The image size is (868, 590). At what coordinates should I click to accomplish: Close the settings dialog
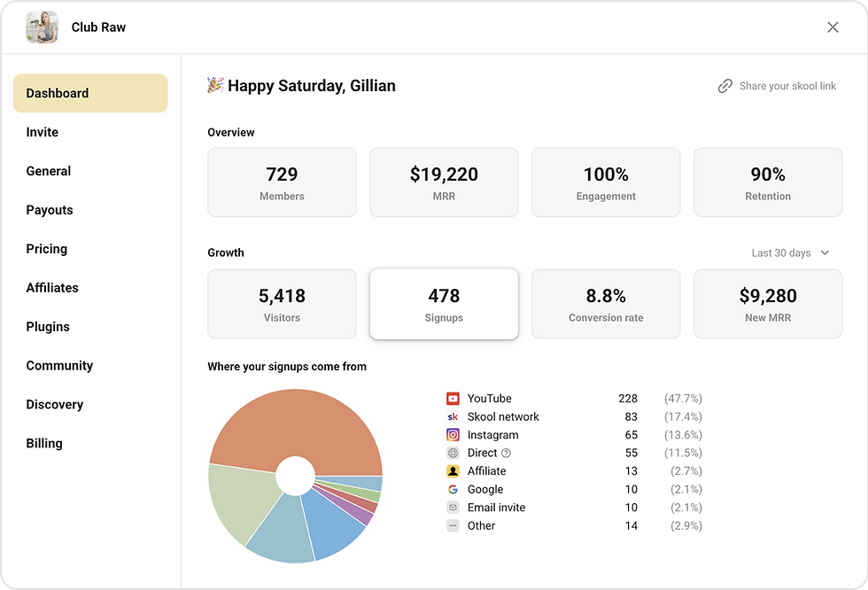click(833, 27)
